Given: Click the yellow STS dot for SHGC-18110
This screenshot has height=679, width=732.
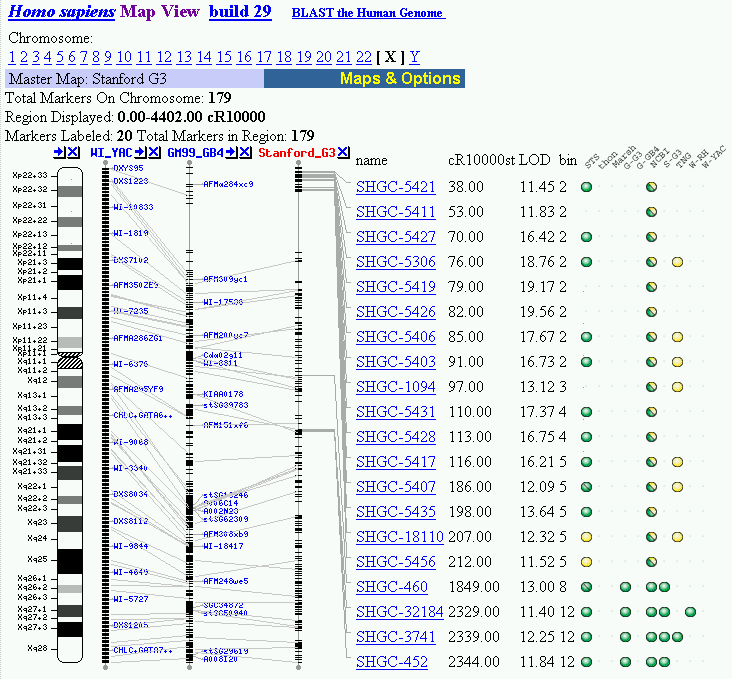Looking at the screenshot, I should point(586,537).
